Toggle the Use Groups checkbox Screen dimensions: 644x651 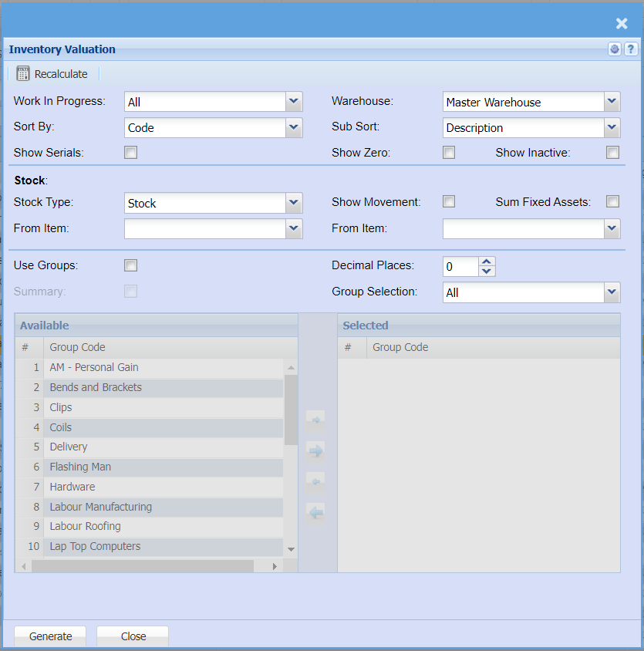coord(131,265)
